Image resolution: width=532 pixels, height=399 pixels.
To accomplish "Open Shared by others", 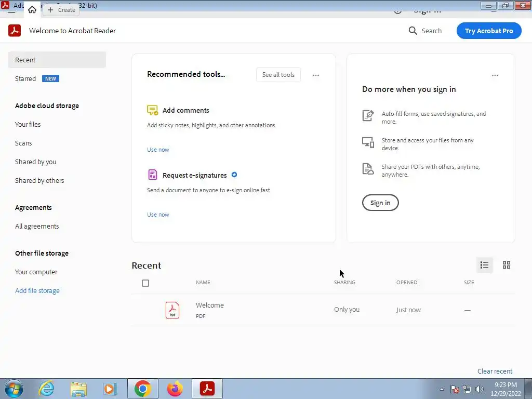I will point(39,180).
